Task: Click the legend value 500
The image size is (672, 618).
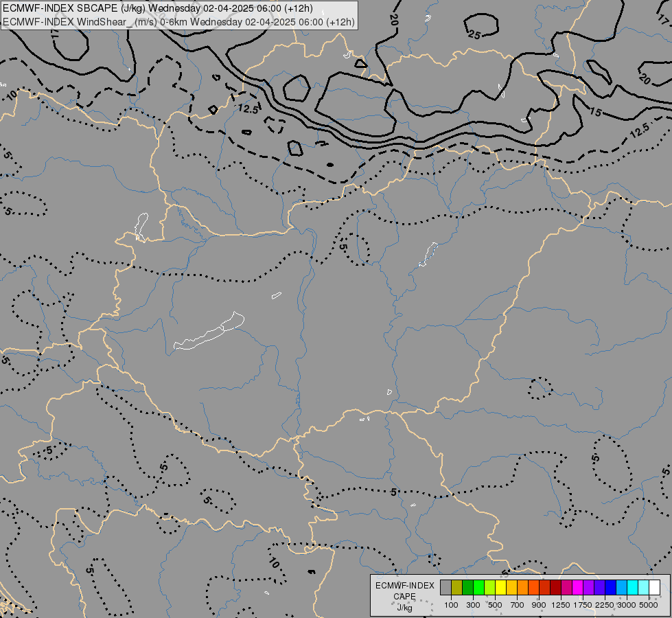Action: (x=495, y=605)
